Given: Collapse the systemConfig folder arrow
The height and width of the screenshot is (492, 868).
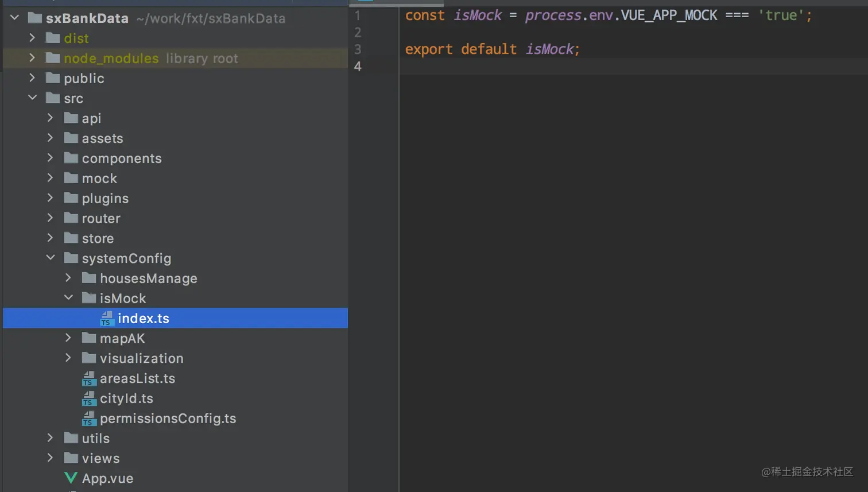Looking at the screenshot, I should (x=51, y=258).
